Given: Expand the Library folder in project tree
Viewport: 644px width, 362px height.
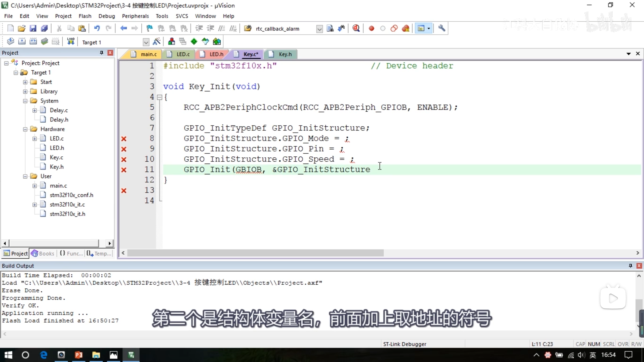Looking at the screenshot, I should click(25, 92).
